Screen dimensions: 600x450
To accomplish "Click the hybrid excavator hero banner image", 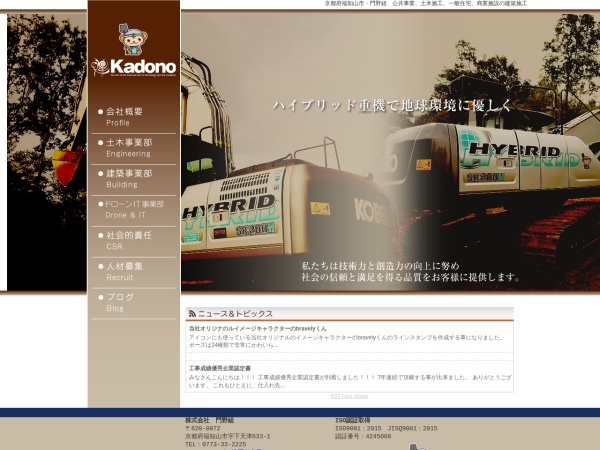I will click(390, 152).
